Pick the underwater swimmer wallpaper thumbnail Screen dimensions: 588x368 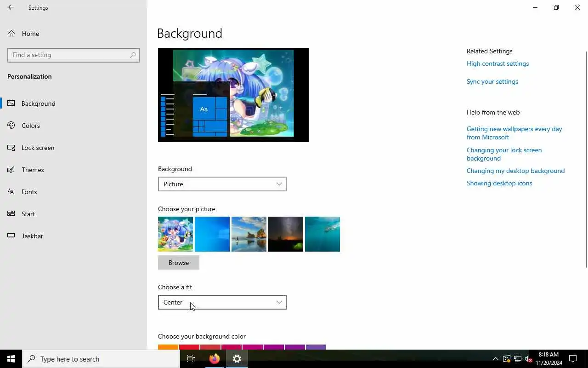(322, 234)
